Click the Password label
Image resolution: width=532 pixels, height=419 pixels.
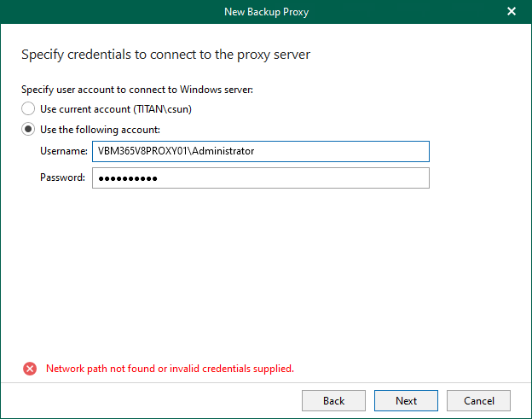[x=62, y=177]
